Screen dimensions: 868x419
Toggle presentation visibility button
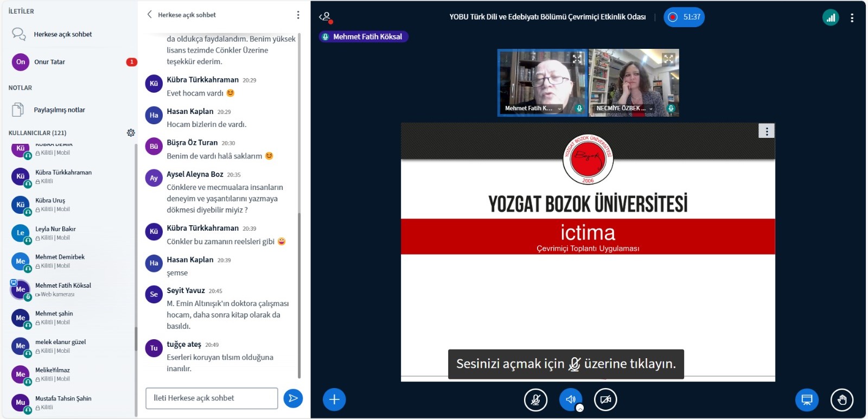(807, 400)
